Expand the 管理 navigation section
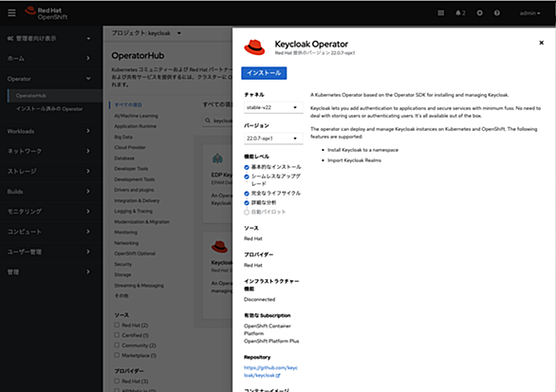Viewport: 556px width, 392px height. [x=49, y=272]
